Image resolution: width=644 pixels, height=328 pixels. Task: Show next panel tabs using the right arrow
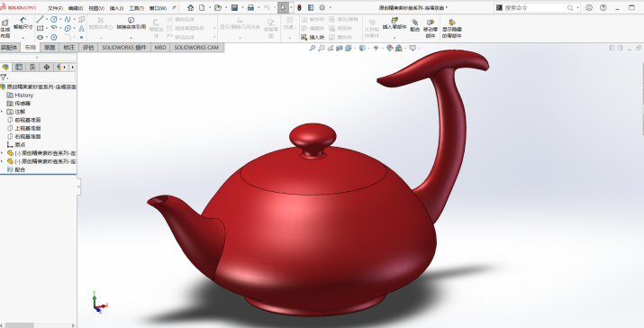pyautogui.click(x=73, y=67)
